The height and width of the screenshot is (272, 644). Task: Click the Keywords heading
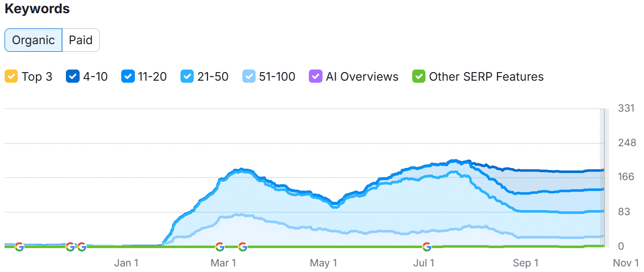(x=38, y=9)
